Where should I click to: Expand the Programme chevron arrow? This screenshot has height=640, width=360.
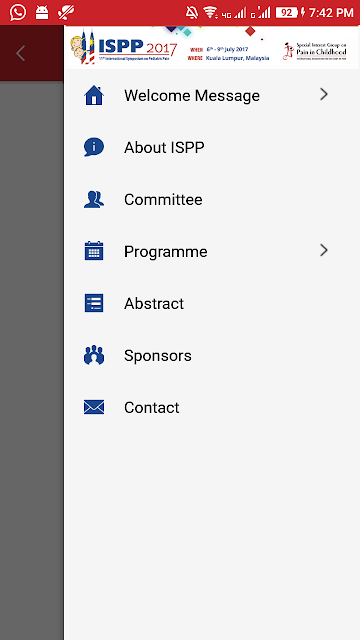coord(324,250)
